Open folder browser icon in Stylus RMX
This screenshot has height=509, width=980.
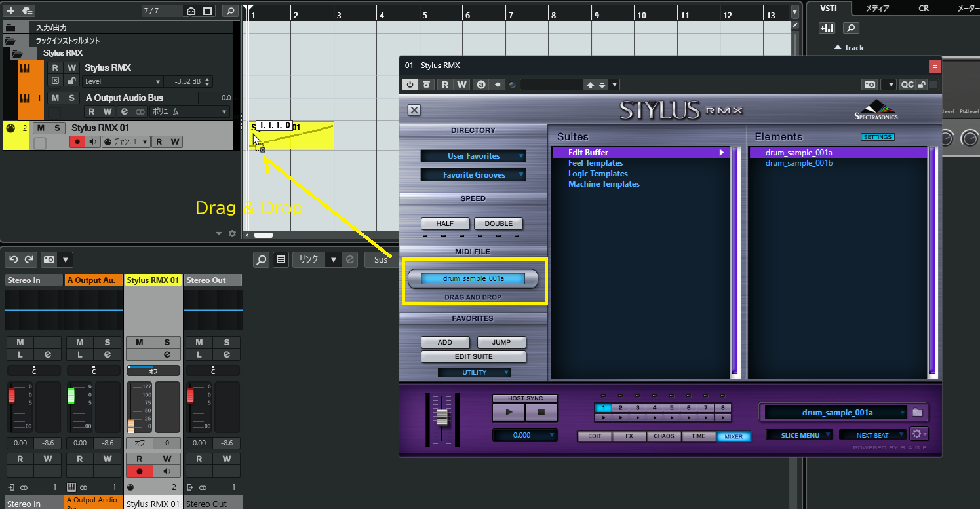tap(918, 412)
